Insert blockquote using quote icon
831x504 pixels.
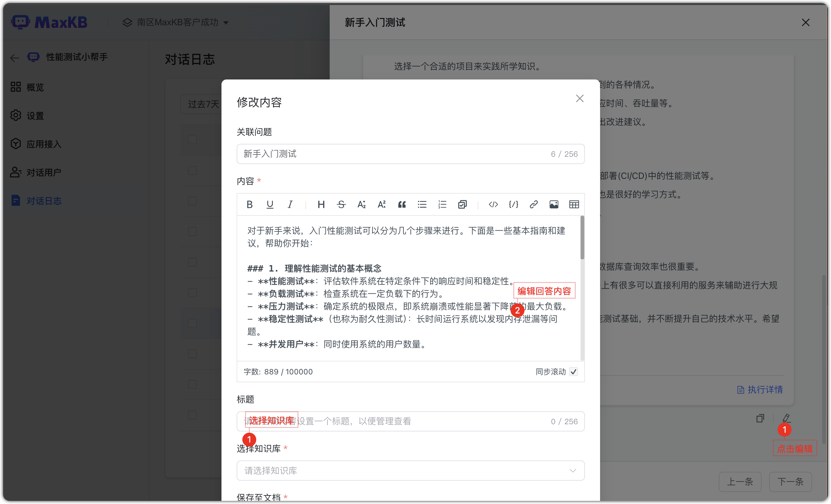(402, 204)
